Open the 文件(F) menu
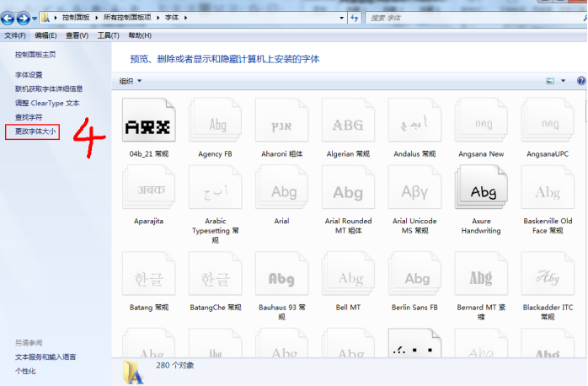The height and width of the screenshot is (386, 588). pos(15,35)
